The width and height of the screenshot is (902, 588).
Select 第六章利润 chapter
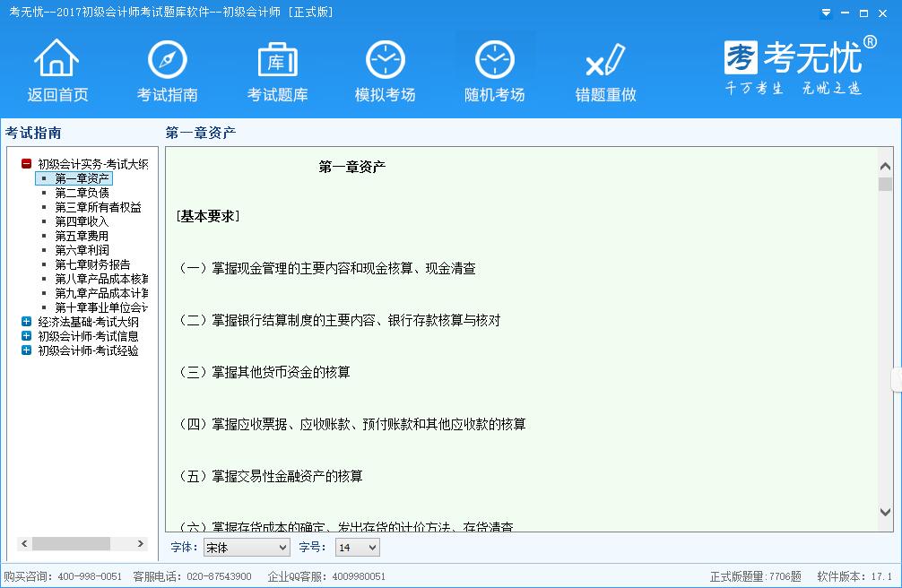click(x=82, y=250)
